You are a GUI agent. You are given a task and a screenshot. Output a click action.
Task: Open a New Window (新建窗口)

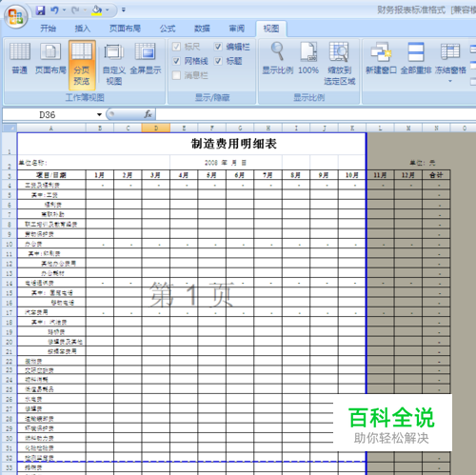(x=381, y=58)
